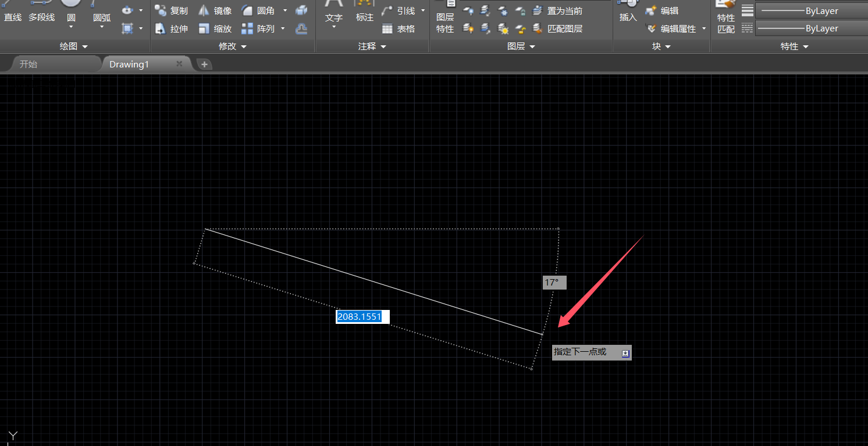Expand the 注释 panel
The image size is (868, 446).
coord(372,47)
